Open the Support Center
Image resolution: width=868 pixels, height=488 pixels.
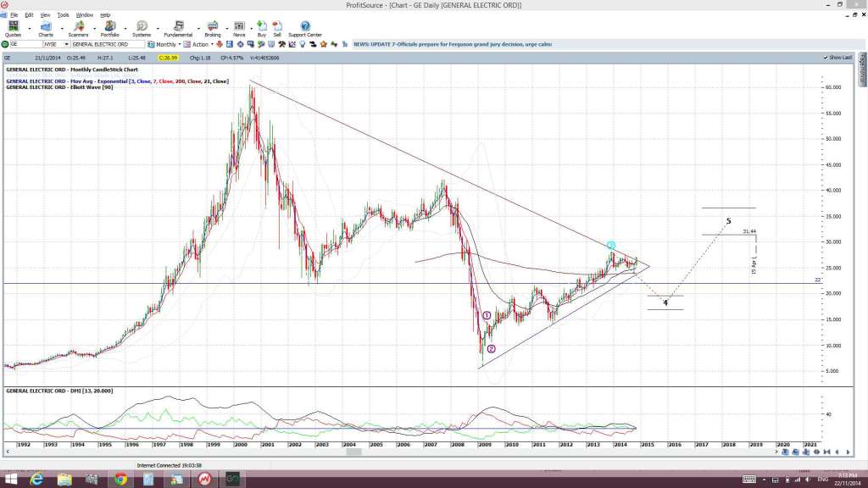coord(305,29)
